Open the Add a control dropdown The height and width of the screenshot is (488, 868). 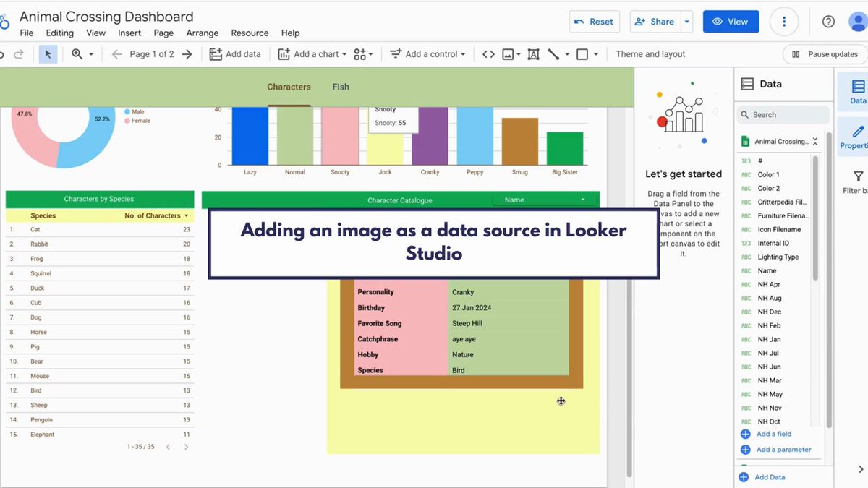pos(427,54)
